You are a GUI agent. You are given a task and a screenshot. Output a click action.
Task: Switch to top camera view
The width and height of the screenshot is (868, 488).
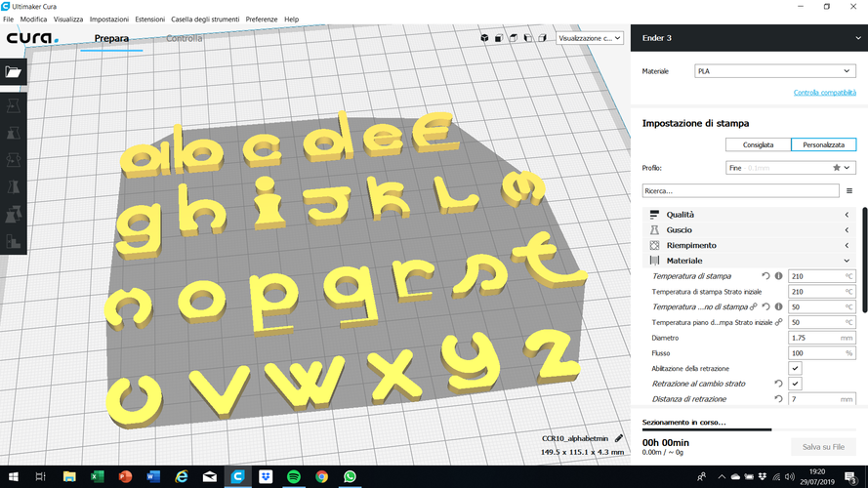point(514,38)
